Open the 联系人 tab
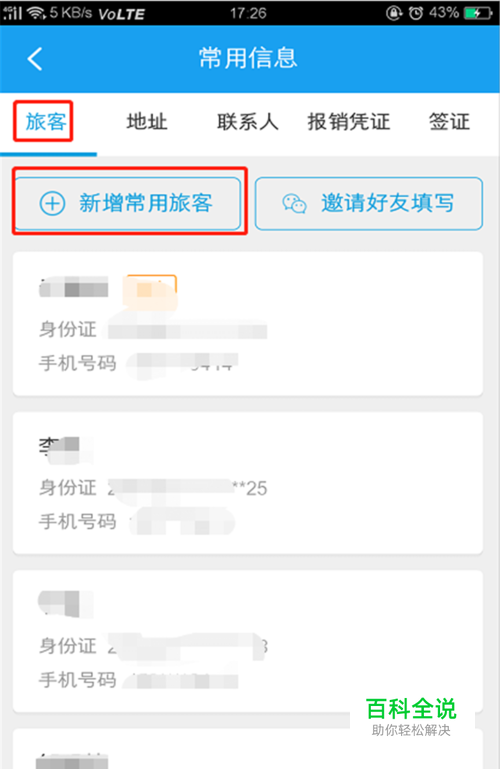 [248, 121]
